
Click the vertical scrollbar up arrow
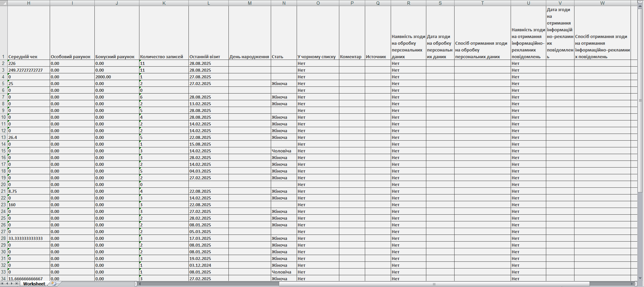click(x=641, y=2)
